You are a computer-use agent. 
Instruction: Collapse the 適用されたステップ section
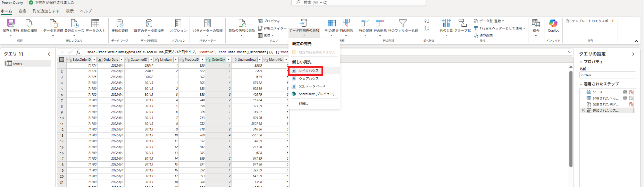click(x=581, y=84)
